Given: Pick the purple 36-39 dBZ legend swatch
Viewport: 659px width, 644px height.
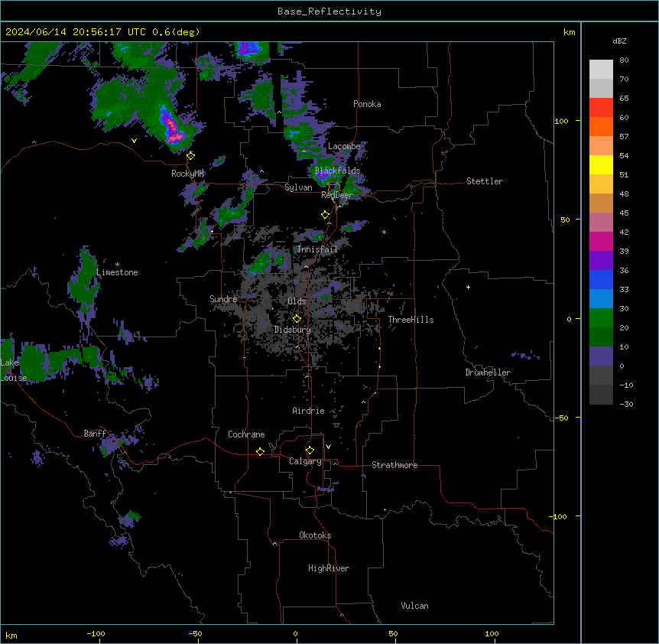Looking at the screenshot, I should pos(601,261).
